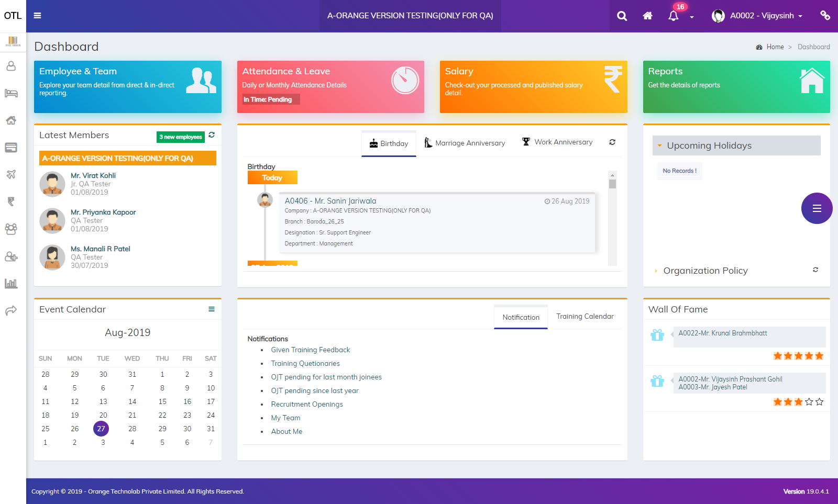
Task: Open the bar chart reports icon in sidebar
Action: (12, 283)
